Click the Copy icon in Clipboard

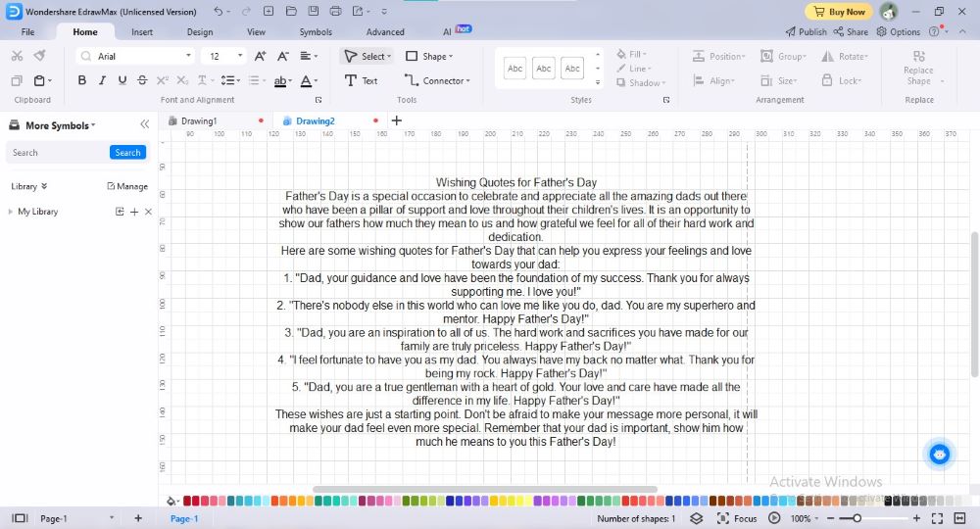point(17,80)
